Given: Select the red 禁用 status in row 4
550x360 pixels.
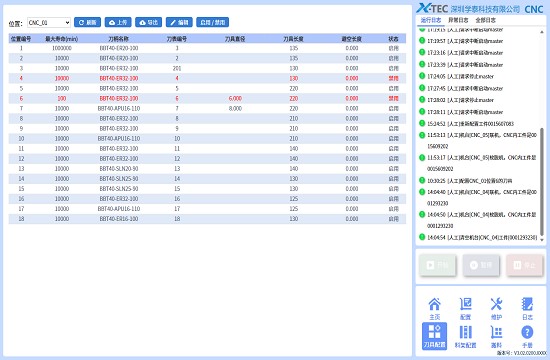Looking at the screenshot, I should click(x=394, y=78).
